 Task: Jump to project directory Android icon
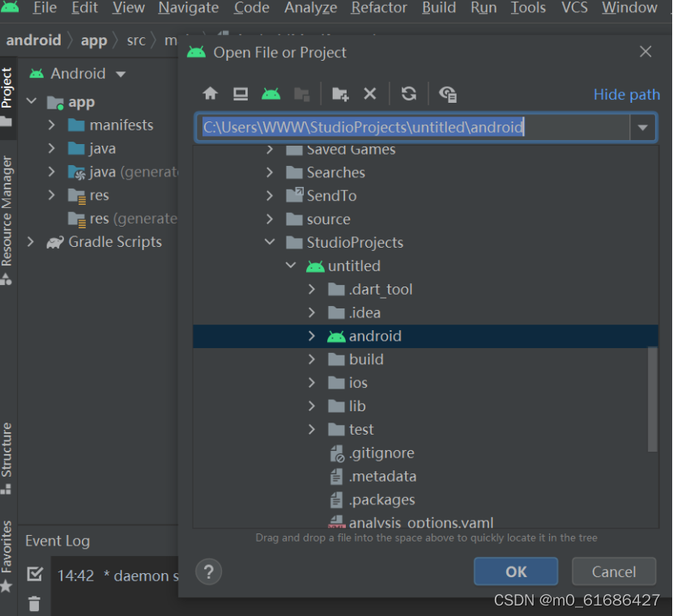point(270,93)
